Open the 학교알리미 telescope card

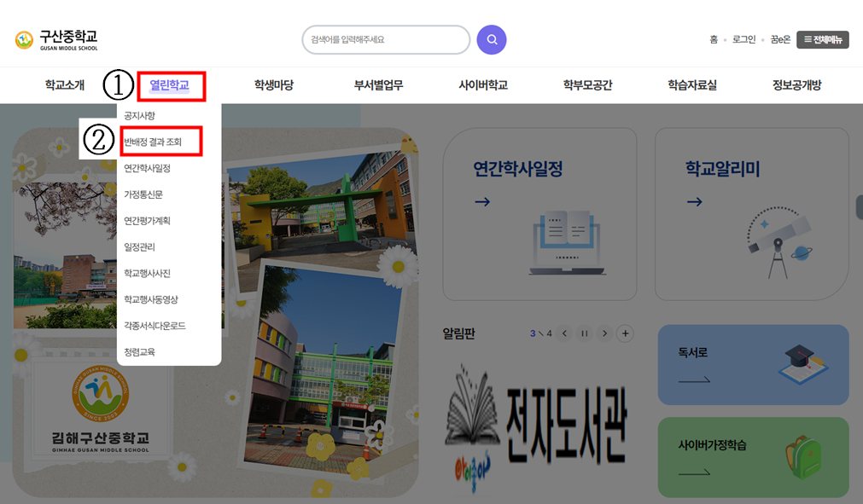751,213
